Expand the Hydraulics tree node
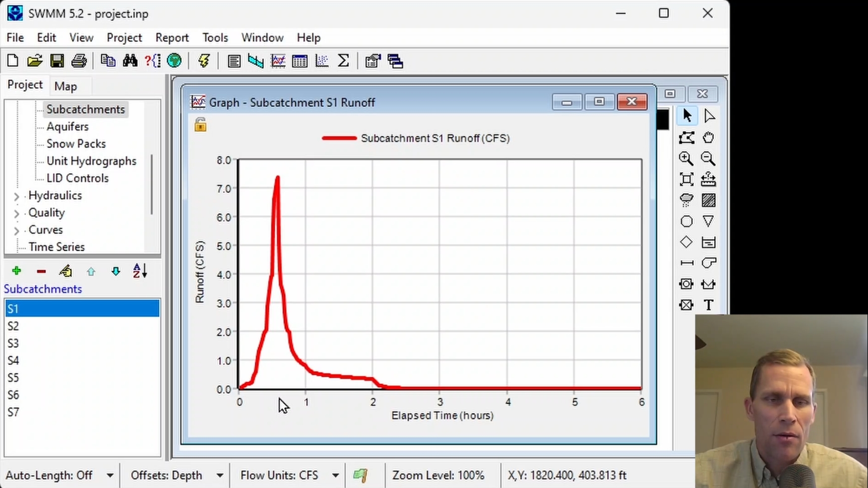868x488 pixels. click(x=16, y=196)
